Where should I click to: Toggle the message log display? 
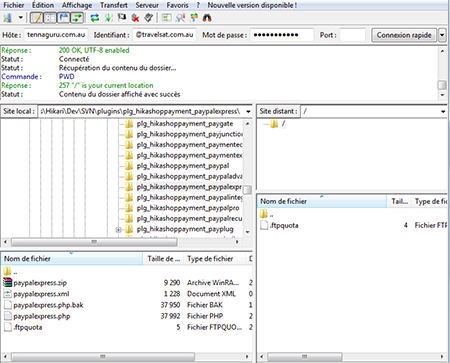pyautogui.click(x=36, y=18)
